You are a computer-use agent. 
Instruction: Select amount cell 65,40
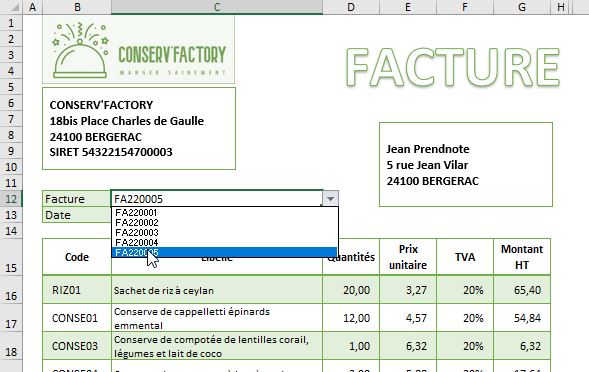coord(522,290)
